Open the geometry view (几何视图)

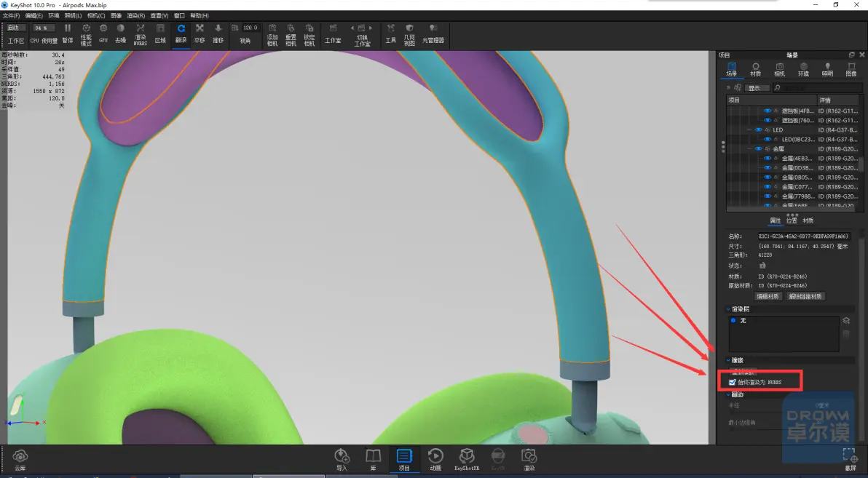(x=409, y=34)
